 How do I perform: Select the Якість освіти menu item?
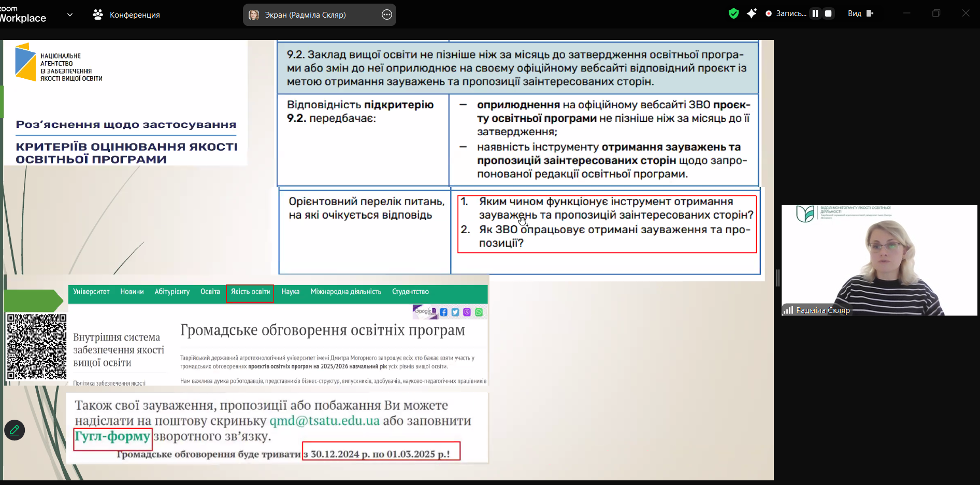(x=250, y=292)
